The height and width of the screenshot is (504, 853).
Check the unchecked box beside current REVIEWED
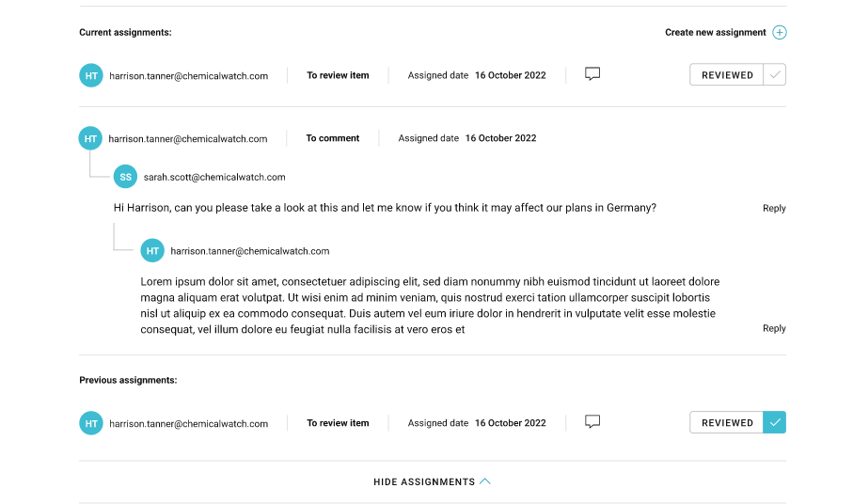(x=774, y=75)
